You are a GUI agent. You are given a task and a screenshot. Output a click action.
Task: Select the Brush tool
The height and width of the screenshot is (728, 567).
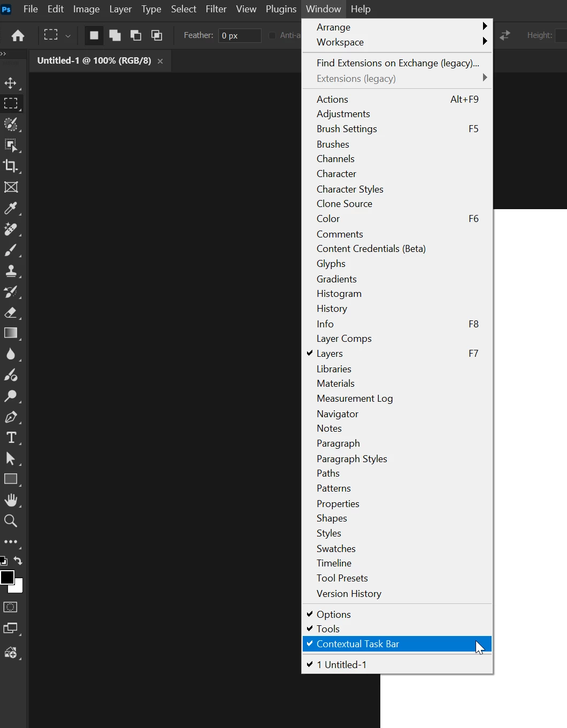[11, 250]
